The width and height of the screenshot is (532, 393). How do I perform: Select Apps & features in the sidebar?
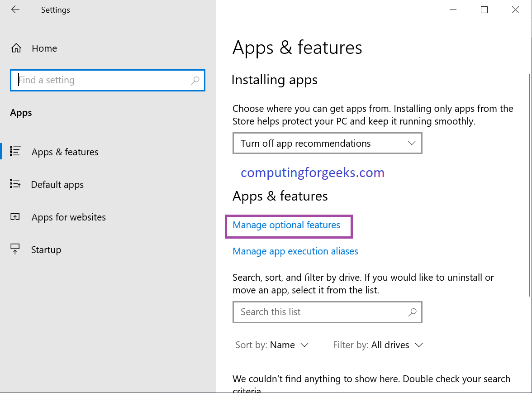(65, 152)
